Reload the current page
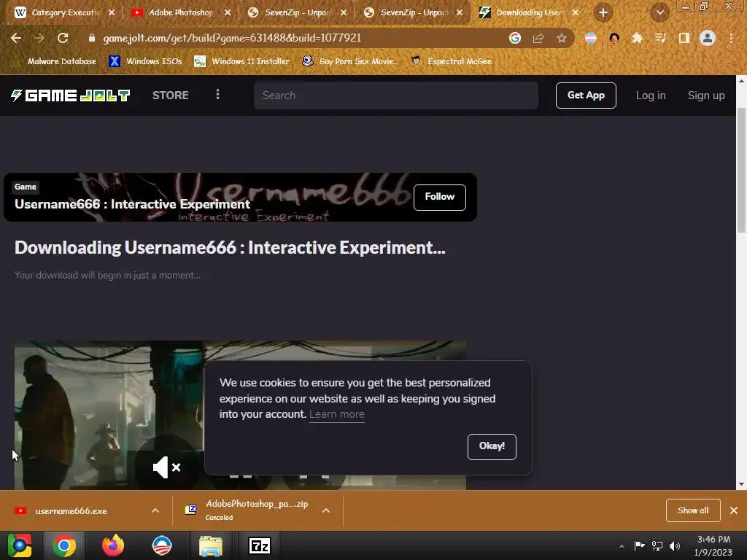This screenshot has width=747, height=560. click(x=63, y=38)
